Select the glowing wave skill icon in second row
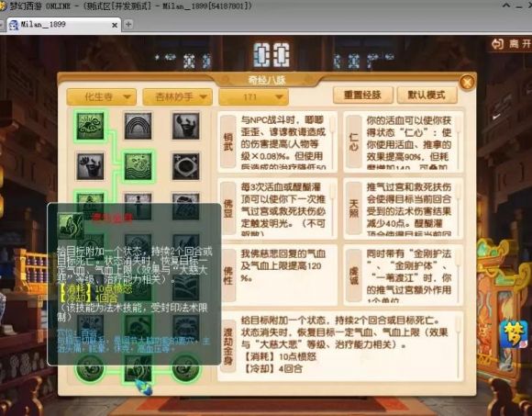This screenshot has width=532, height=416. point(138,166)
